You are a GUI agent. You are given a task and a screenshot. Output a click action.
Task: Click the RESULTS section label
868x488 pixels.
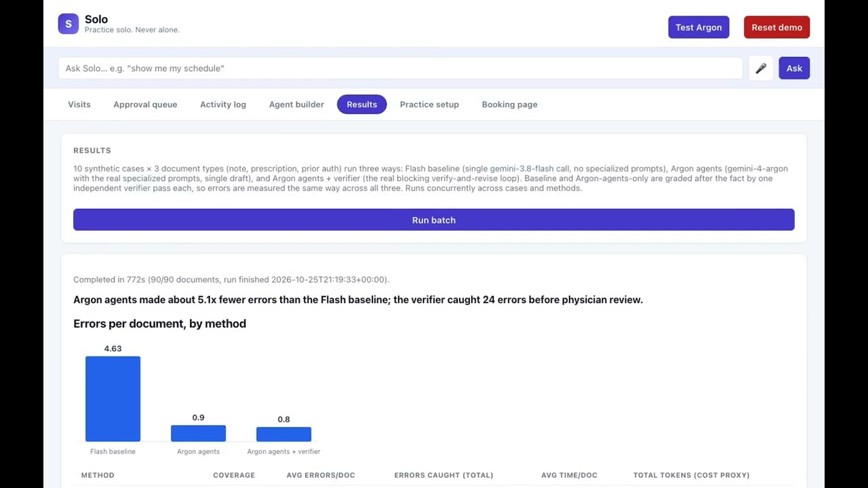point(92,150)
